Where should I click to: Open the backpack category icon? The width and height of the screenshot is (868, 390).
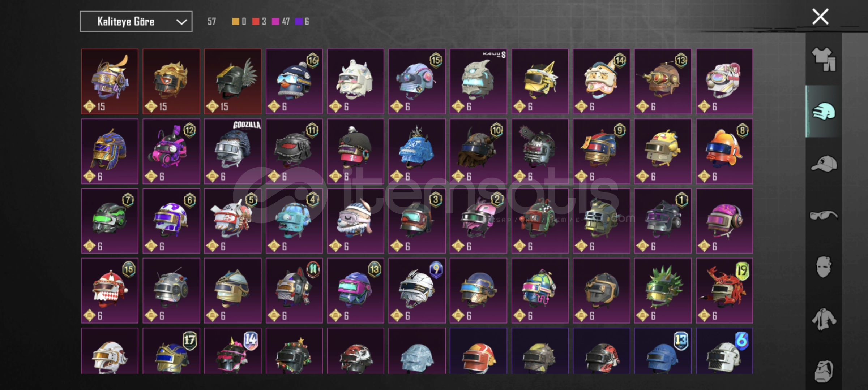[824, 371]
